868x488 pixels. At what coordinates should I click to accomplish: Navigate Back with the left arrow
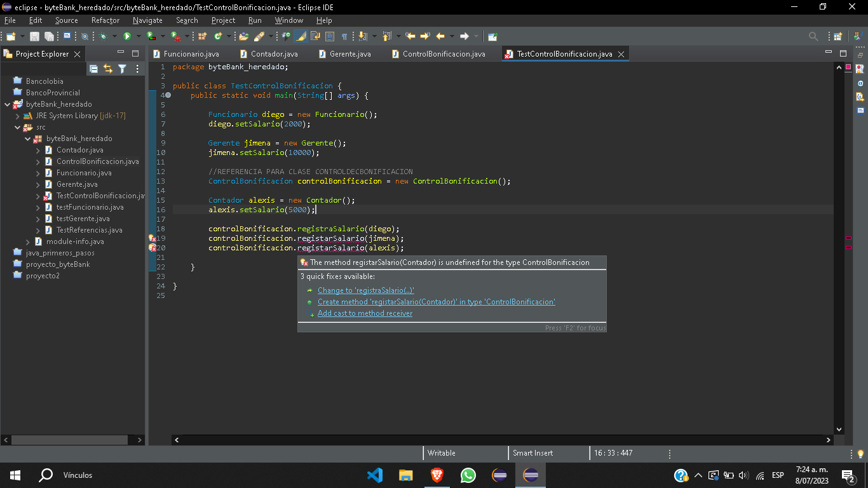tap(440, 36)
